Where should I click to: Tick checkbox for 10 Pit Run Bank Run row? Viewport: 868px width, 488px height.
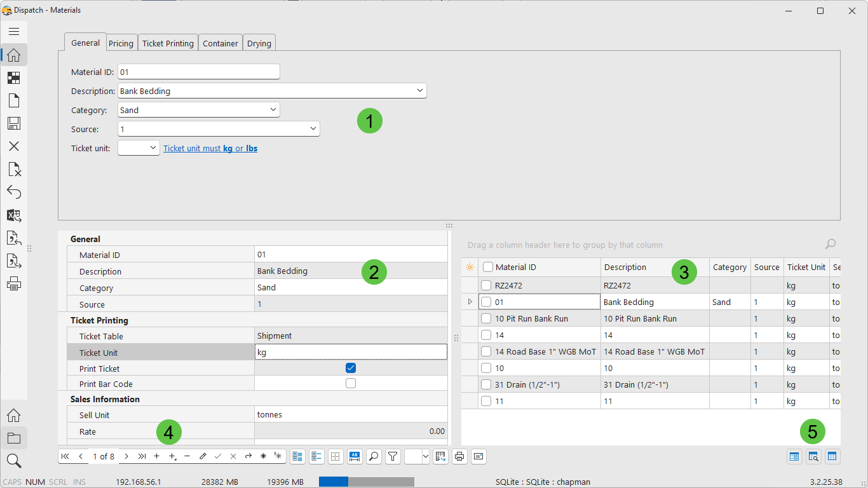(486, 318)
